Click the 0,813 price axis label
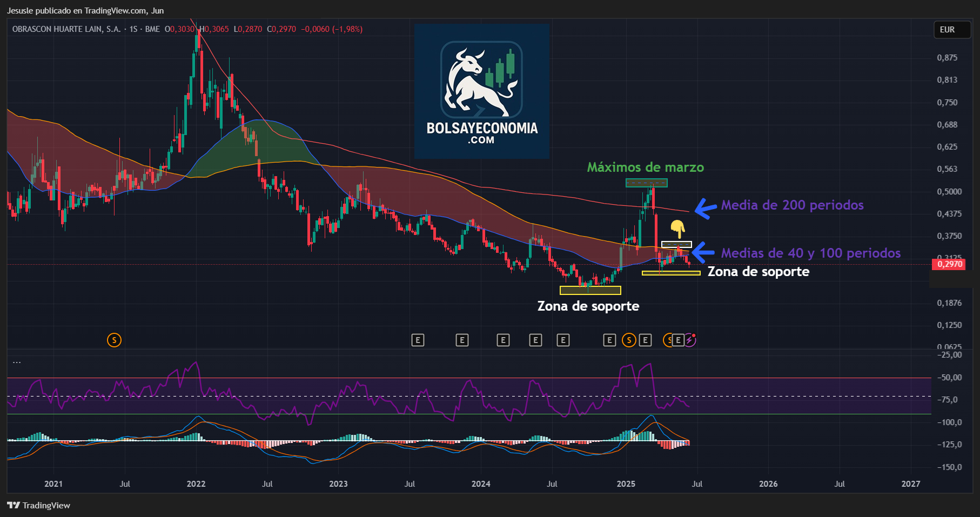This screenshot has height=517, width=980. [x=947, y=79]
